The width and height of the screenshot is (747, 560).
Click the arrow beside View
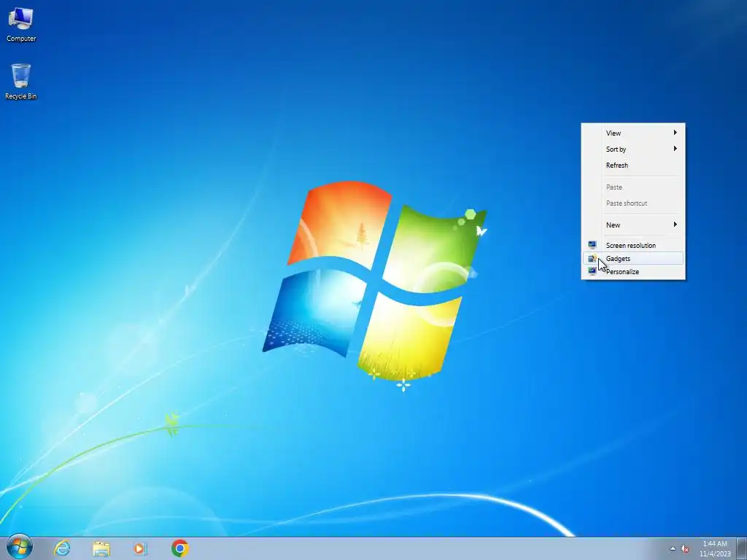click(675, 133)
